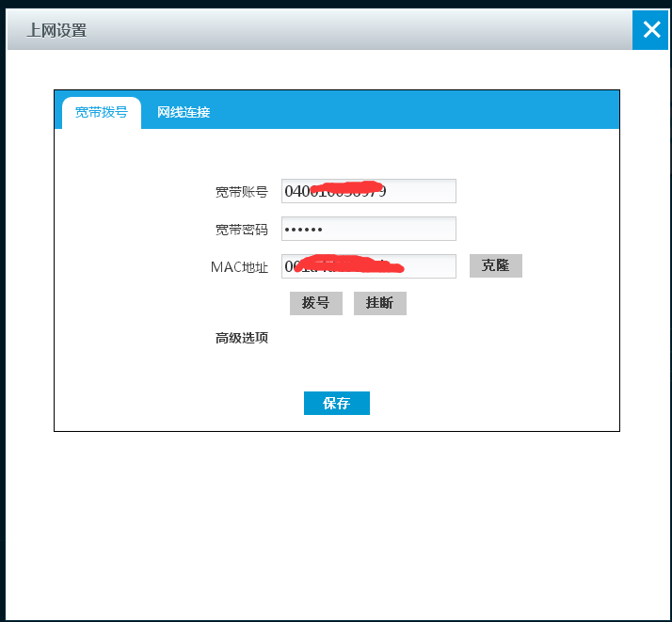The height and width of the screenshot is (622, 672).
Task: Click the 宽带密码 label text
Action: [242, 230]
